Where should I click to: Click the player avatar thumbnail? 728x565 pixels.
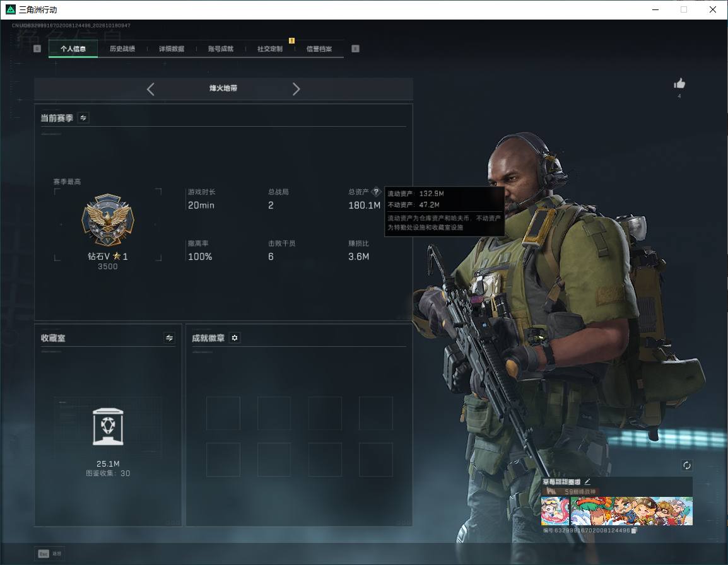(x=555, y=511)
